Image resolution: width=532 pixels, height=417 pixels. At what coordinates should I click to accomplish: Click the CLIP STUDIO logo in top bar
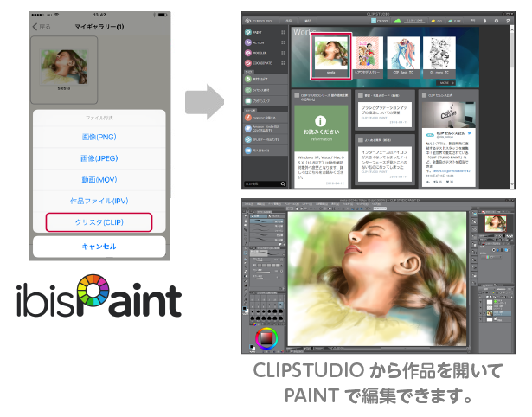(x=258, y=21)
